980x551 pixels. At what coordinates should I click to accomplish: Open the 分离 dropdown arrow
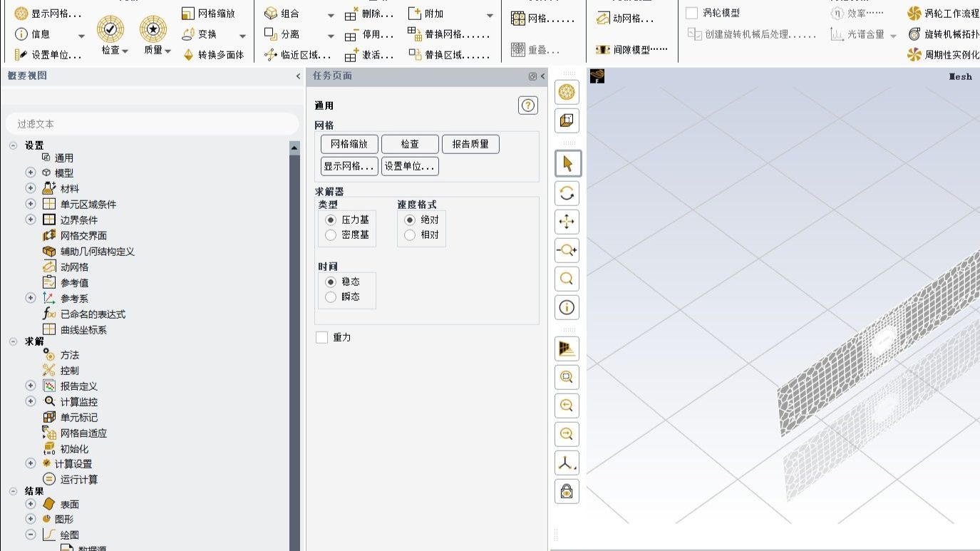point(331,35)
